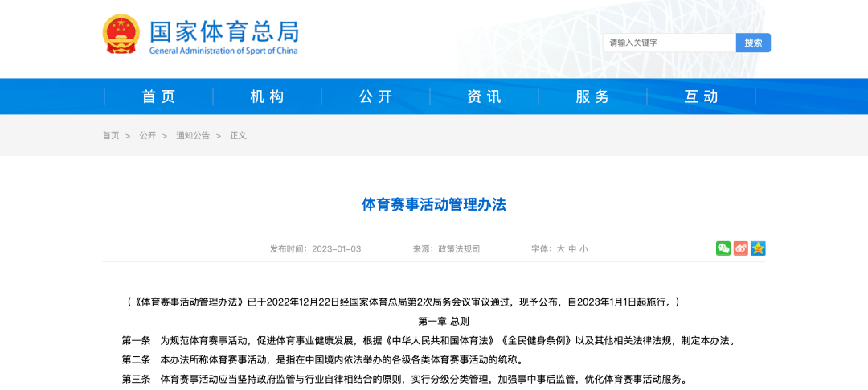Click the 第三条 paragraph text
Viewport: 868px width, 390px height.
click(x=406, y=380)
